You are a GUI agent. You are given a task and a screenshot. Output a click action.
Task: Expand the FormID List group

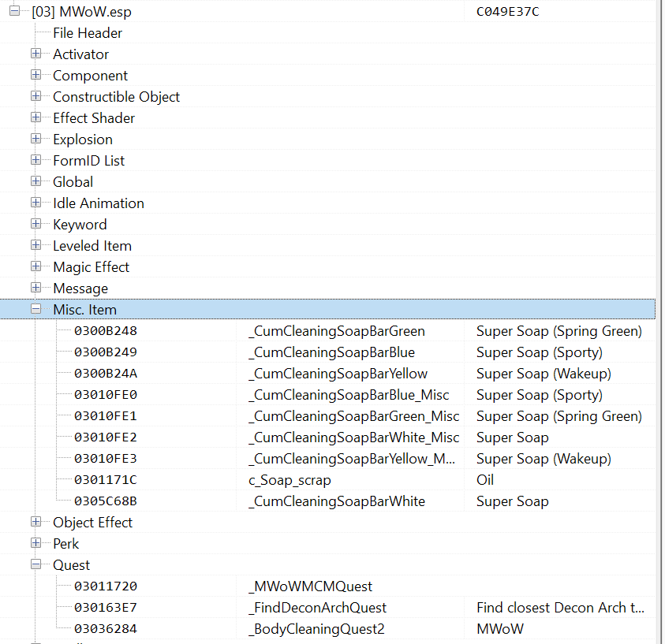[x=36, y=160]
